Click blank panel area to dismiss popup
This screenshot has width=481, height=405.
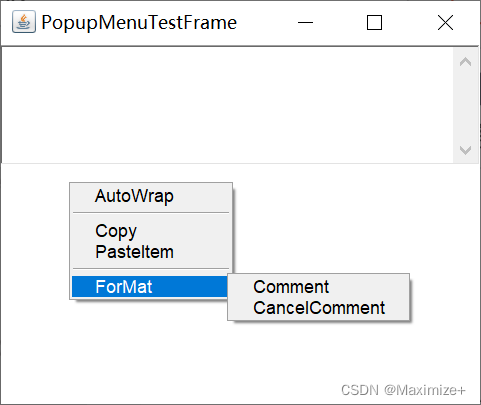click(x=333, y=217)
